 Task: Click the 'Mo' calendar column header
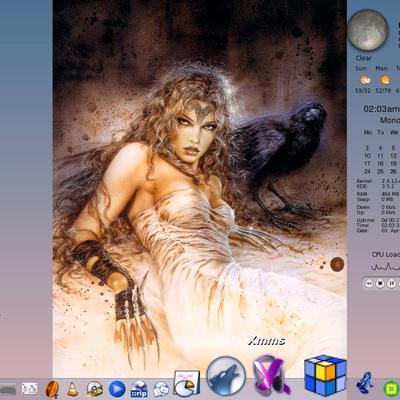tap(368, 132)
